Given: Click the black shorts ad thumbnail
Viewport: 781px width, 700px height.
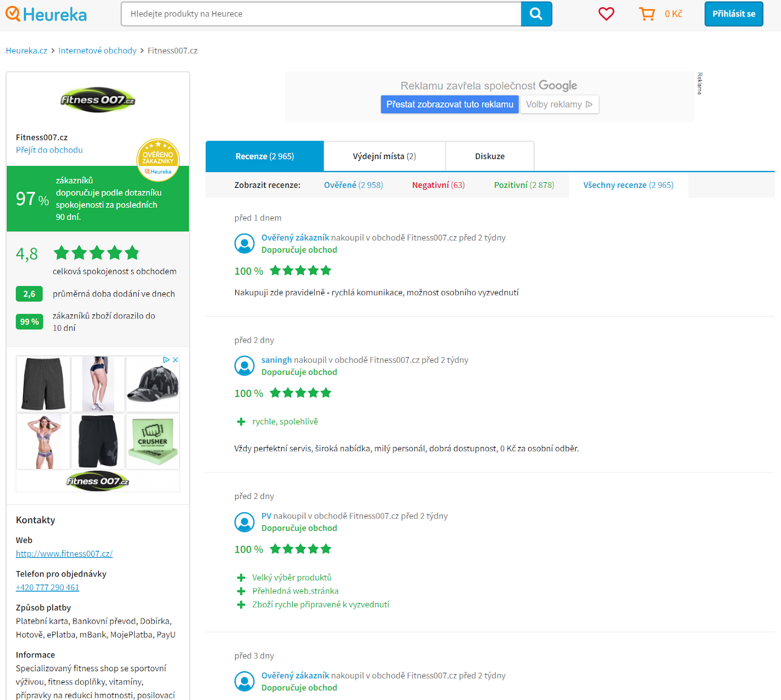Looking at the screenshot, I should tap(98, 441).
